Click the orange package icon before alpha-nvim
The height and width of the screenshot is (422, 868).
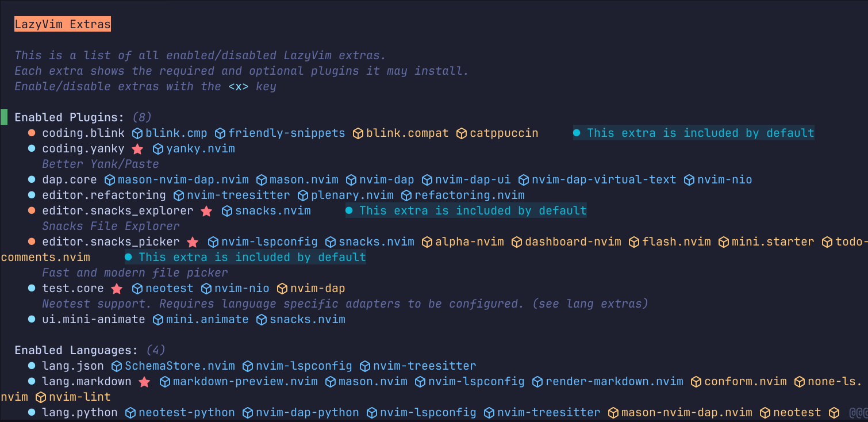pyautogui.click(x=427, y=242)
